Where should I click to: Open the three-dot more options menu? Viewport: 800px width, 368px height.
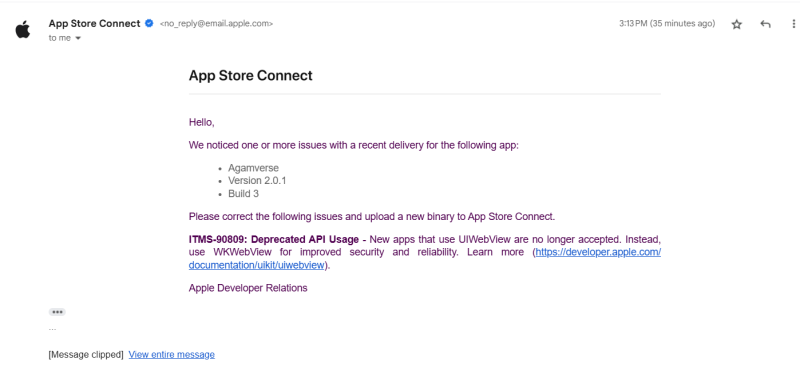point(793,24)
